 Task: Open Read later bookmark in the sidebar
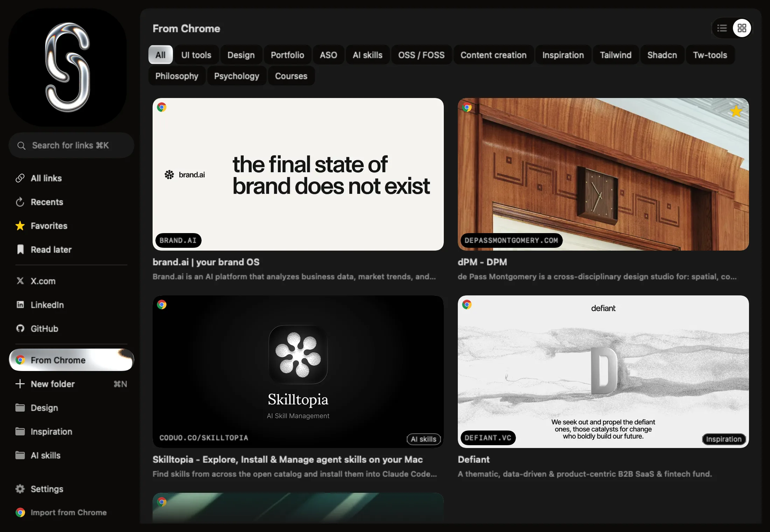(x=71, y=250)
